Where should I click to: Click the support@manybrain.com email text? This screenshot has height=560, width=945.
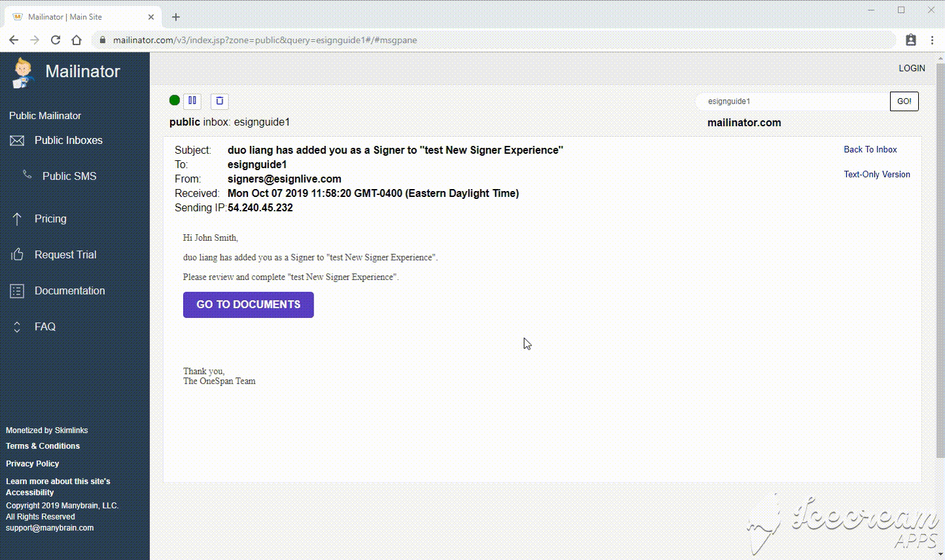coord(50,528)
